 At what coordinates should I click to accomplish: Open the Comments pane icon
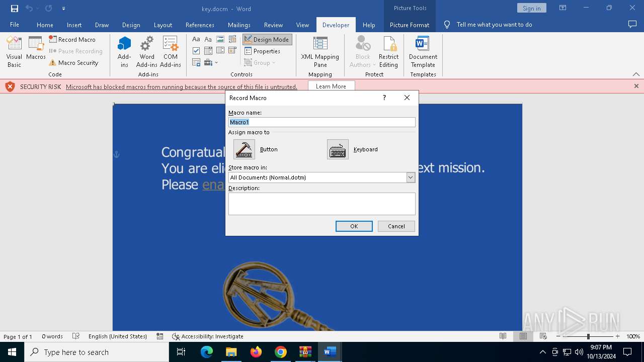click(x=632, y=25)
